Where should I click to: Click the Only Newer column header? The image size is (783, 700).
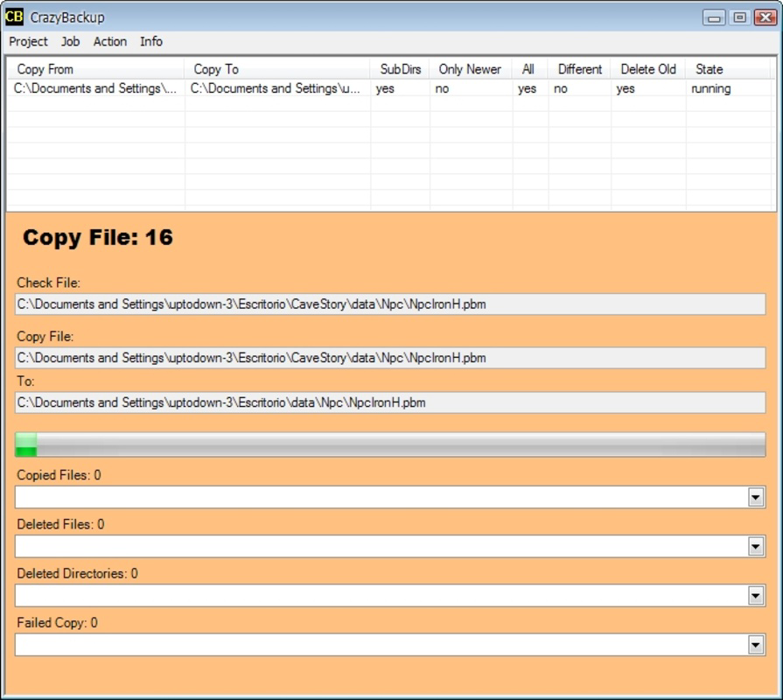[470, 69]
